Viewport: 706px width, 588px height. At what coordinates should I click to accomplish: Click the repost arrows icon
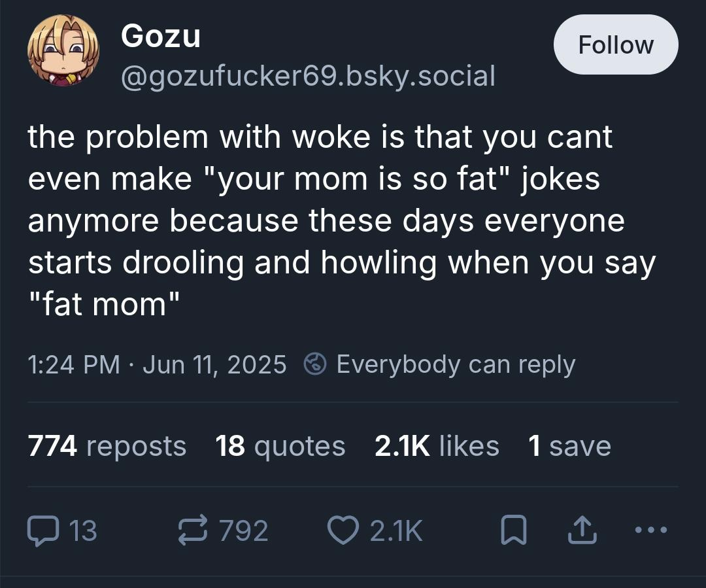click(x=194, y=530)
